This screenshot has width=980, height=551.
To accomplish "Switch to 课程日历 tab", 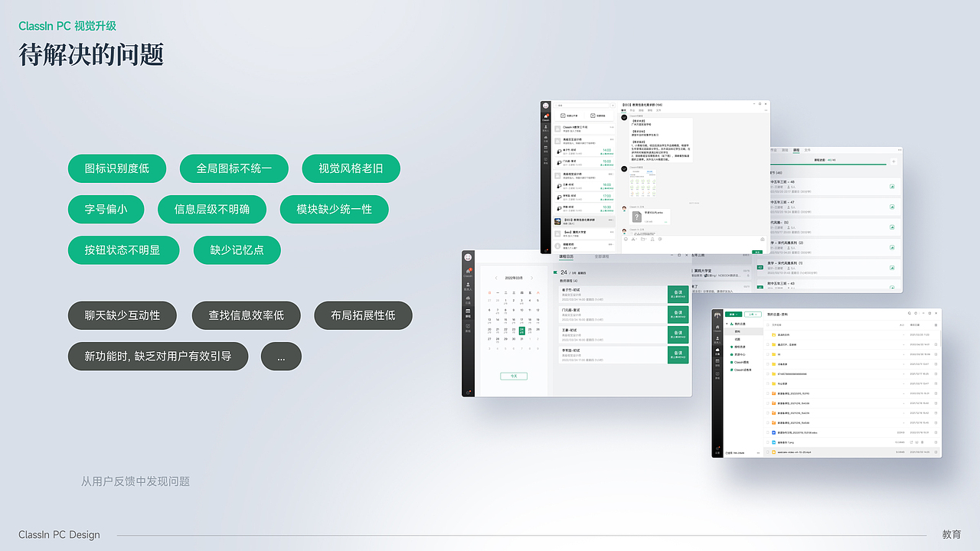I will pos(566,256).
